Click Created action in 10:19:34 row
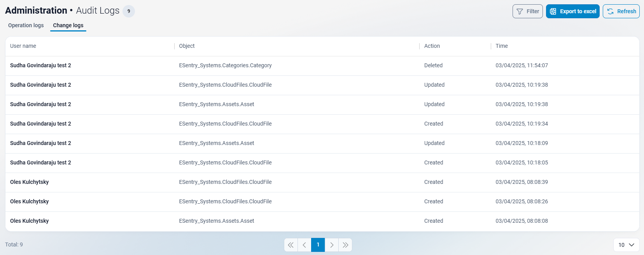The image size is (644, 255). coord(434,124)
